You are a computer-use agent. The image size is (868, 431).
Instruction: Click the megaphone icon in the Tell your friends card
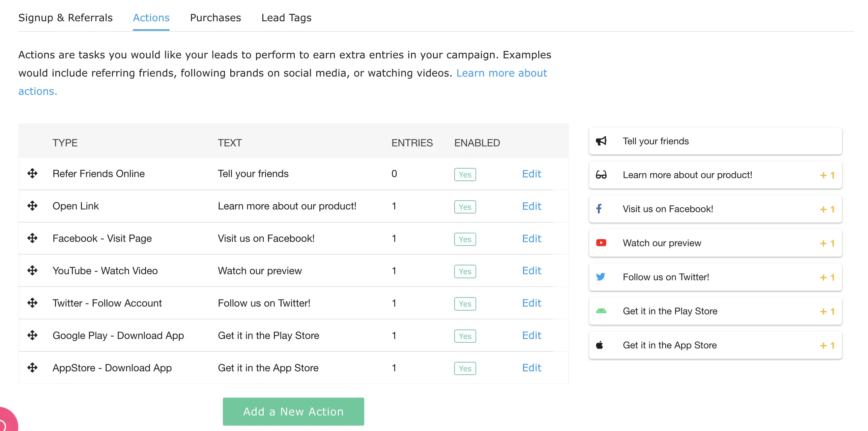601,141
